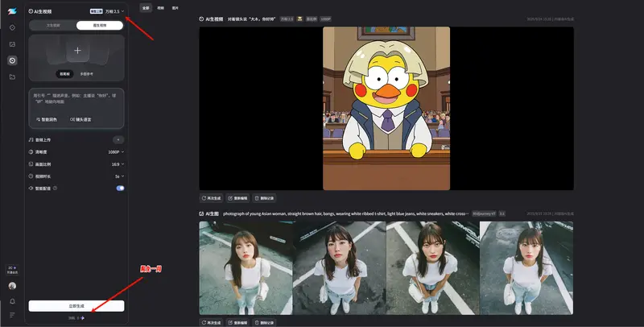Screen dimensions: 644x327
Task: Click the credits membership badge in sidebar
Action: [x=12, y=270]
